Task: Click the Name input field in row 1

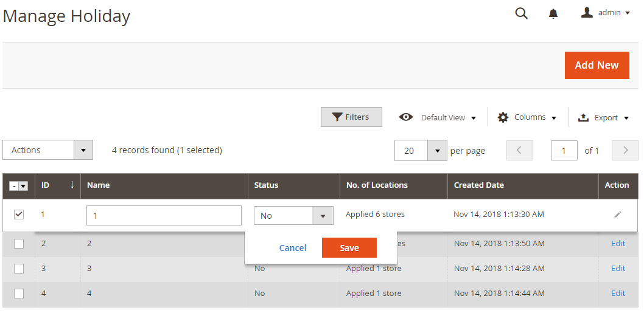Action: pos(164,216)
